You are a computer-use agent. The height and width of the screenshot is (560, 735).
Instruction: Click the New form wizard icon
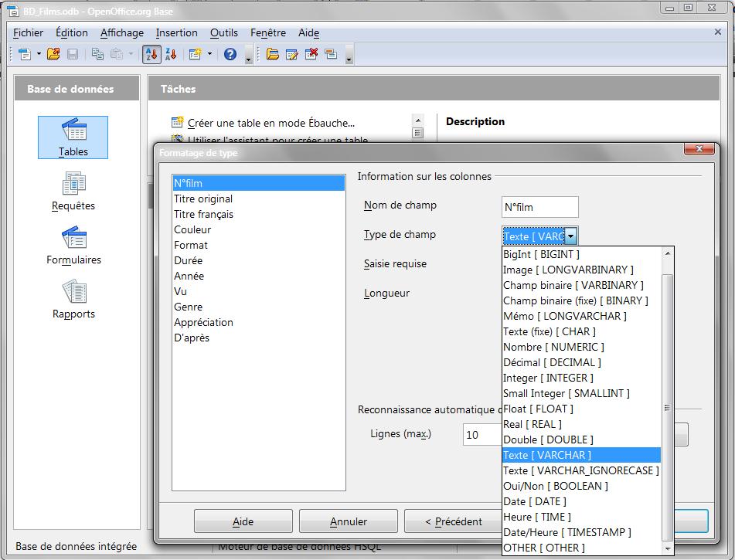pyautogui.click(x=195, y=54)
